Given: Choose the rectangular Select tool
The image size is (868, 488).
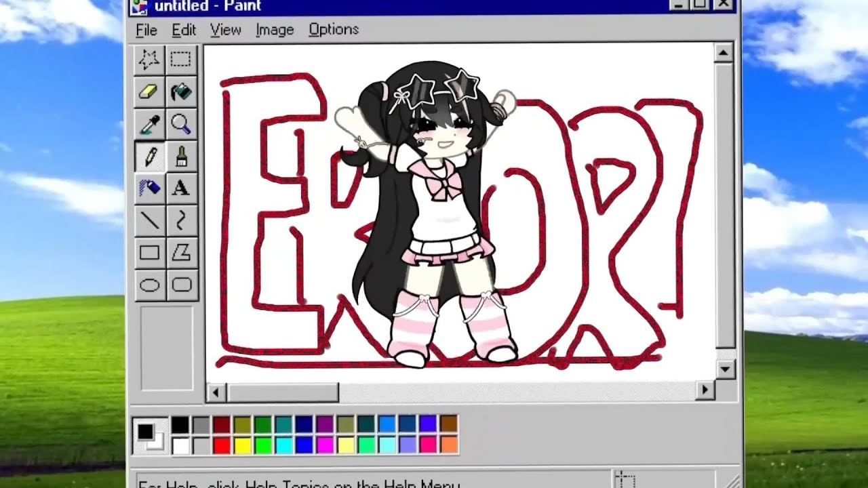Looking at the screenshot, I should [181, 60].
